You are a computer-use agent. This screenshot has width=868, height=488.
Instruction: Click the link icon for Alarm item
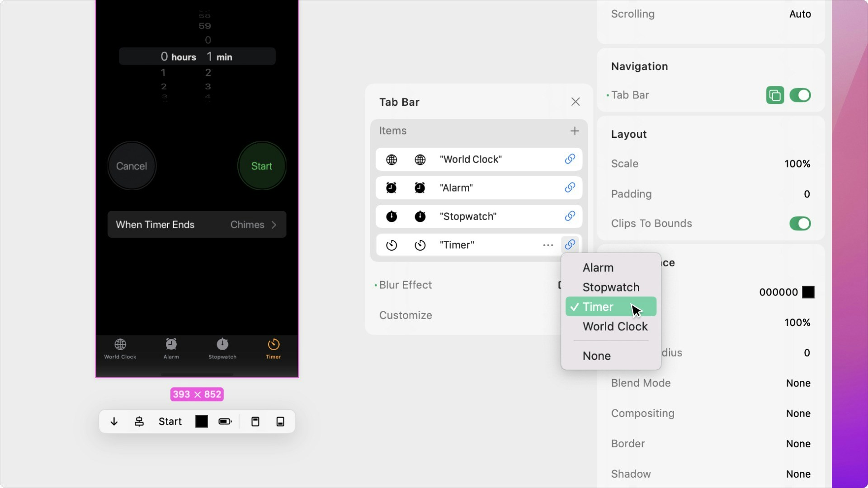[x=570, y=188]
